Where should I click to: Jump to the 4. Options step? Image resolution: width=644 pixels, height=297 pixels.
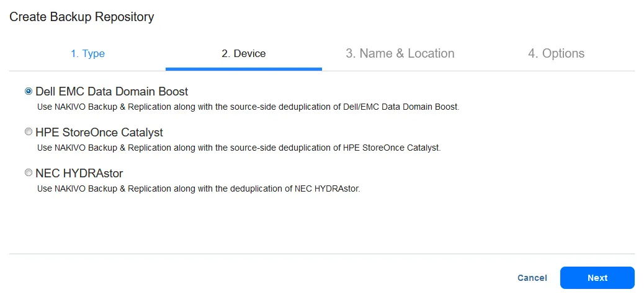[x=556, y=53]
